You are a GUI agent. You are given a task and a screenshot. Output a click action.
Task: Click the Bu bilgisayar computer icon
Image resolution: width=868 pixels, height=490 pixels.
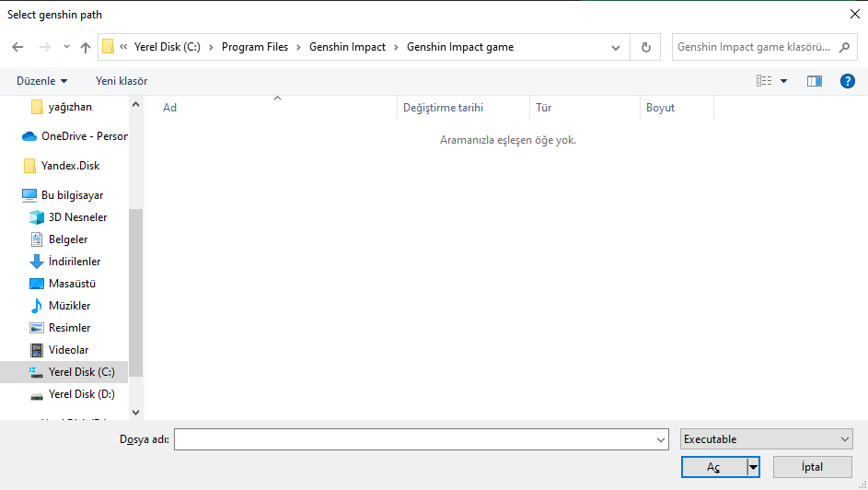(29, 195)
